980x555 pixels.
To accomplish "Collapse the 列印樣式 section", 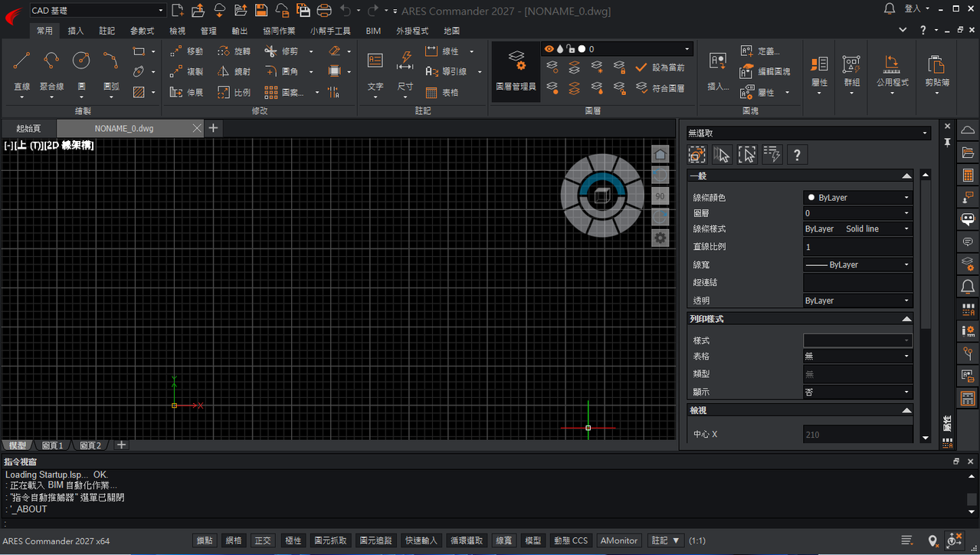I will tap(906, 319).
